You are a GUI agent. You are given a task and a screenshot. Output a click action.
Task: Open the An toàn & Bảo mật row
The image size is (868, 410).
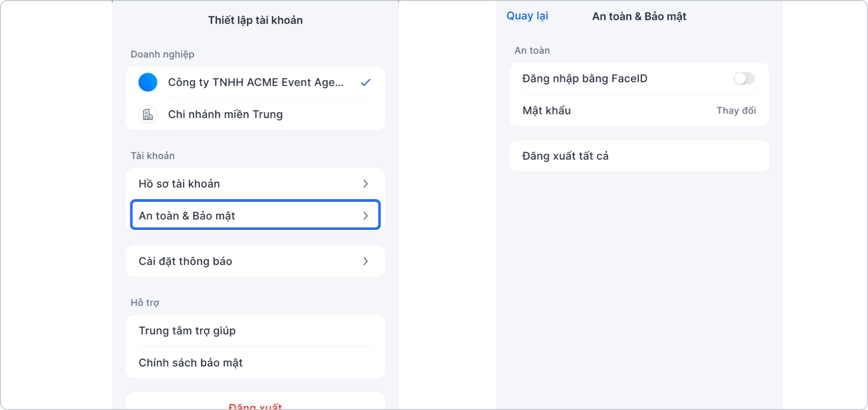187,216
